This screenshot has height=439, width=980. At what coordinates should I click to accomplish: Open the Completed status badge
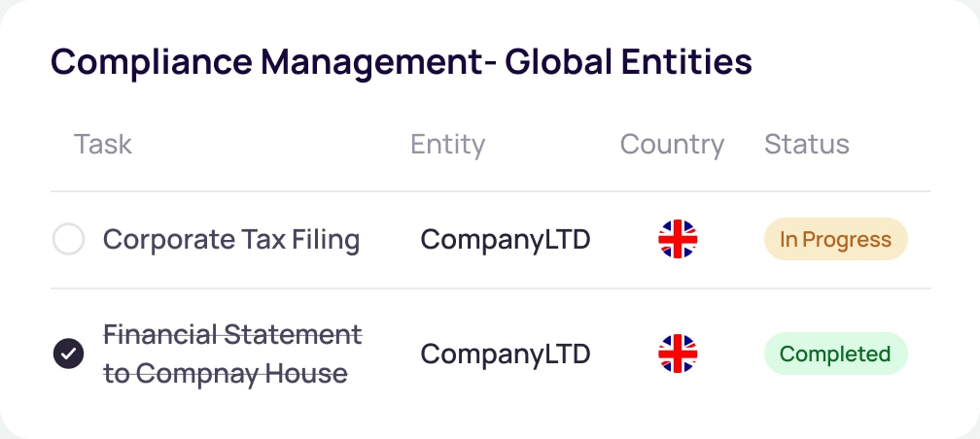835,355
